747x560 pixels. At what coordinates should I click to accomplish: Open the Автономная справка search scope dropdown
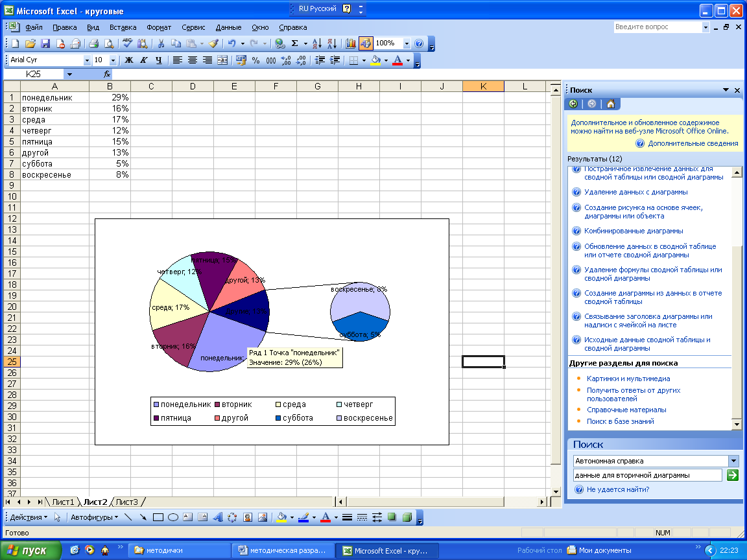pyautogui.click(x=733, y=461)
